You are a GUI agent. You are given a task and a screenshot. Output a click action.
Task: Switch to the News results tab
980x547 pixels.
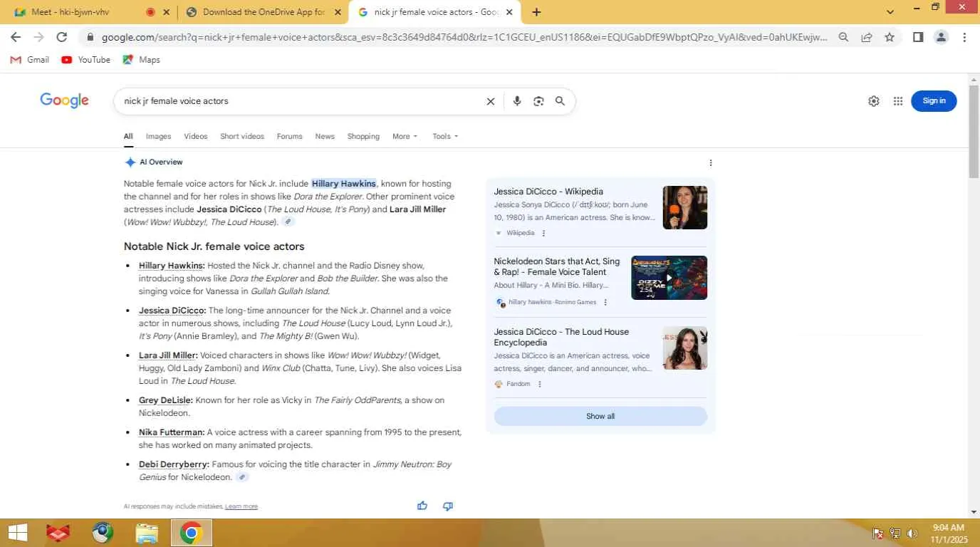tap(325, 136)
